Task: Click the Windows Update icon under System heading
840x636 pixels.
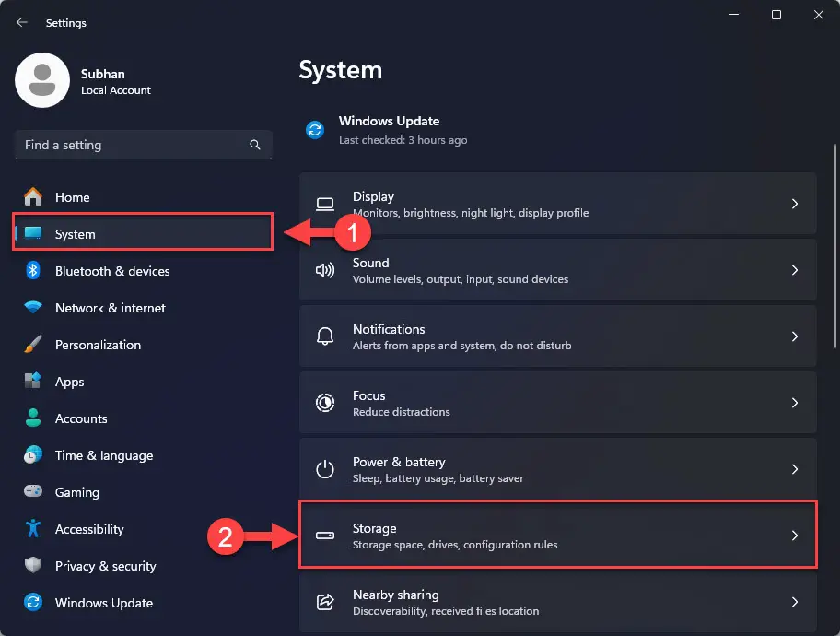Action: pos(315,129)
